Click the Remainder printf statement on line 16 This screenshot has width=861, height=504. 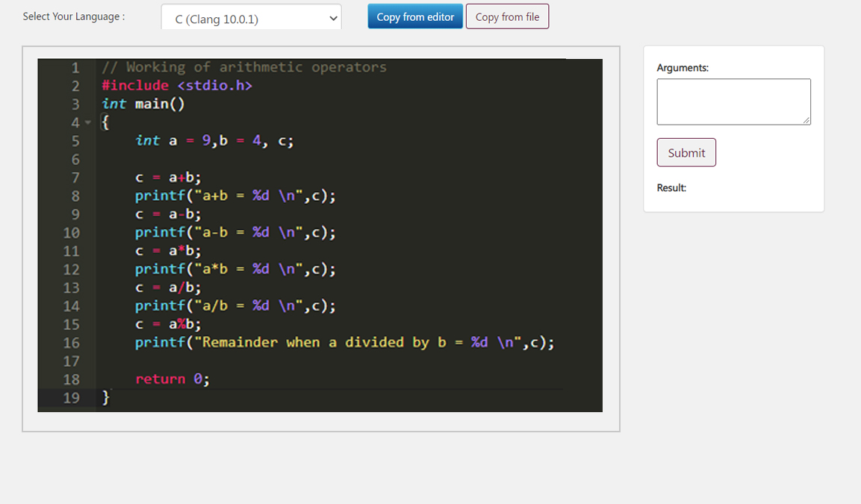[344, 342]
